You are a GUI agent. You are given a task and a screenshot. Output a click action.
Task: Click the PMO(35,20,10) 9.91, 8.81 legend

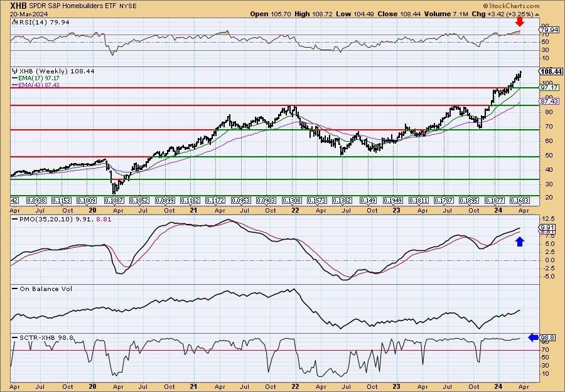62,219
